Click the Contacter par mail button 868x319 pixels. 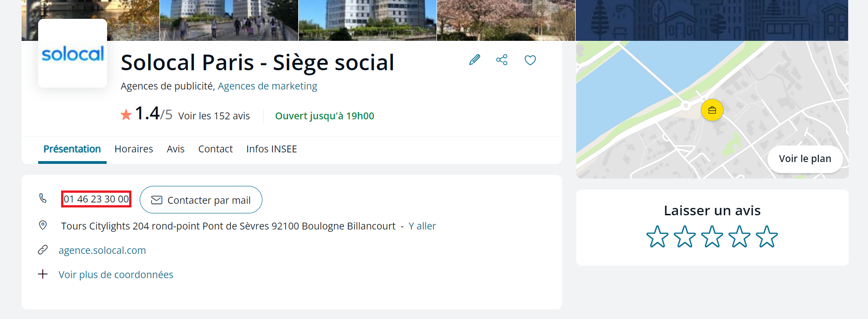pyautogui.click(x=201, y=200)
